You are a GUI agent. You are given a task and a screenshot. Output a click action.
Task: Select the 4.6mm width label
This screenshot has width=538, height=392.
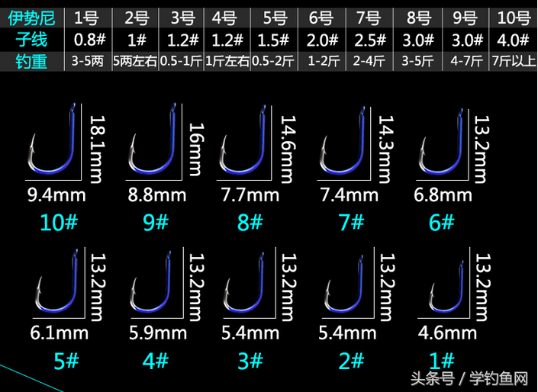447,333
